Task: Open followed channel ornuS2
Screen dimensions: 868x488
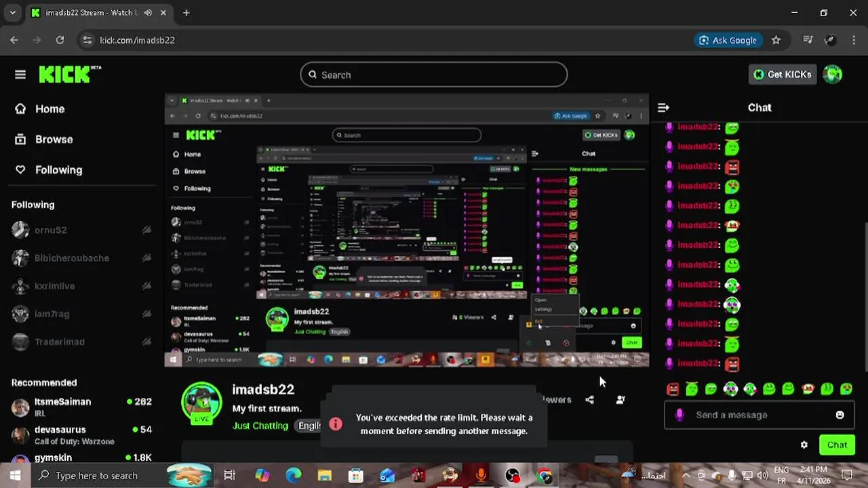Action: click(x=81, y=230)
